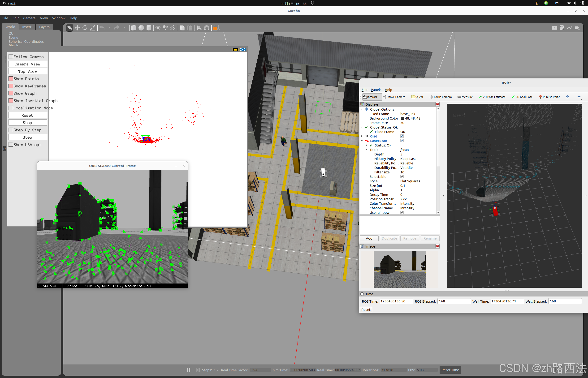Enable the snap magnet tool
Screen dimensions: 588x378
[207, 28]
